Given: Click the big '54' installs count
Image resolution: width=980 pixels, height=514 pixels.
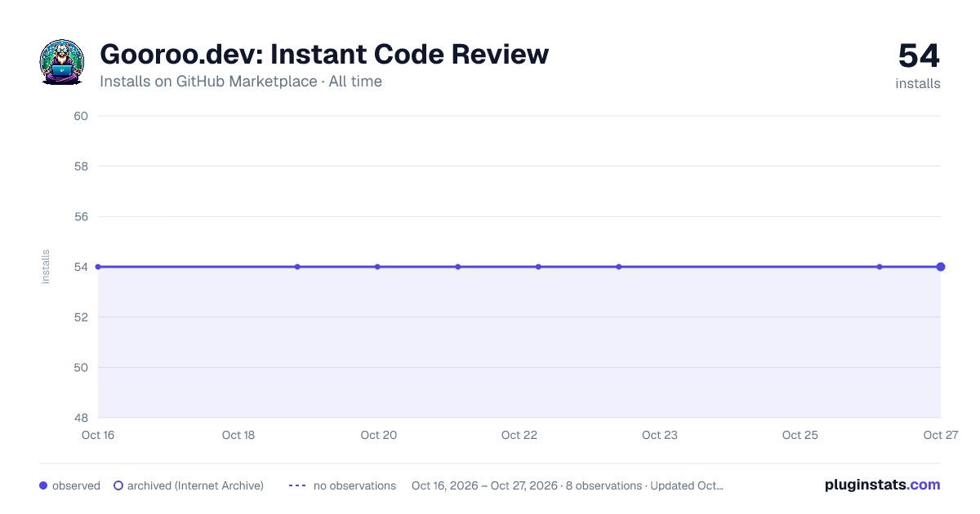Looking at the screenshot, I should tap(919, 55).
